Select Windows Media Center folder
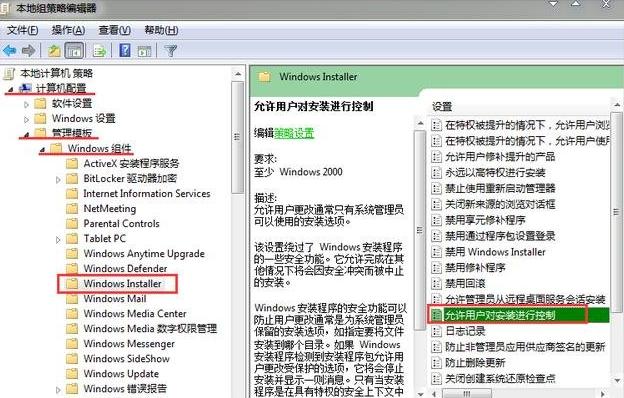This screenshot has height=398, width=624. (135, 314)
